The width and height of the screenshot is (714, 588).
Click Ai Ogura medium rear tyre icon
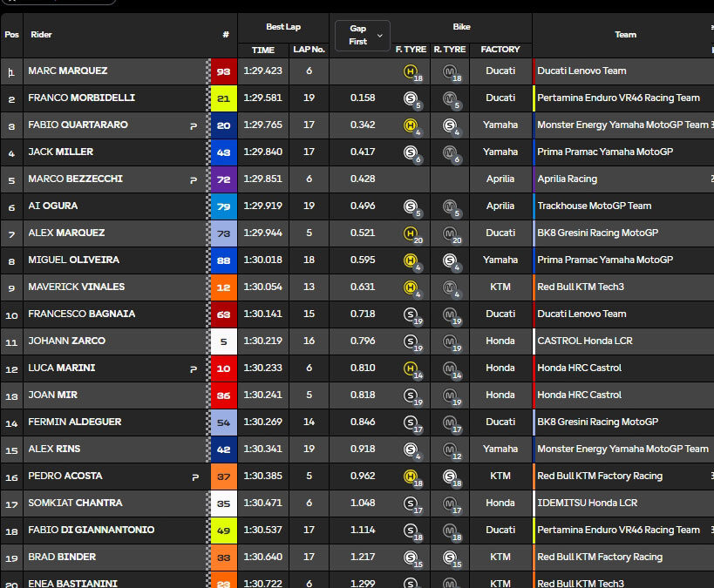450,206
